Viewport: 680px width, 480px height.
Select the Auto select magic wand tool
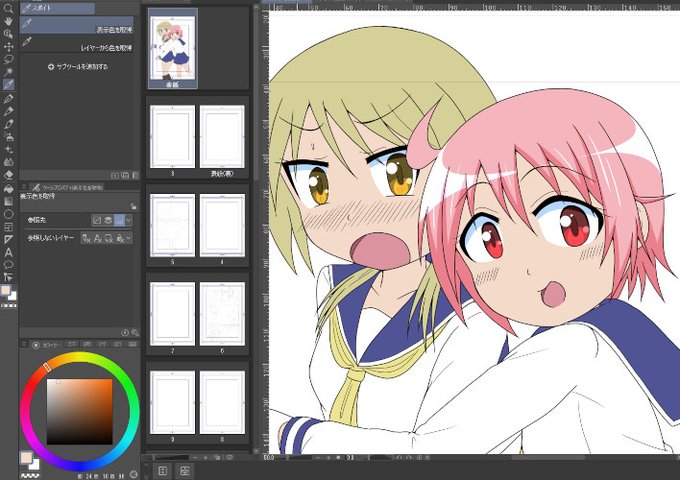8,72
